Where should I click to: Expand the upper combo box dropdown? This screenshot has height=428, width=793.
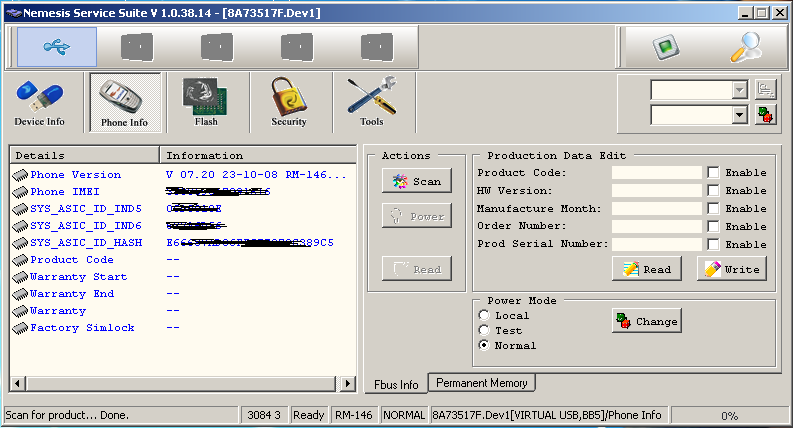point(739,90)
